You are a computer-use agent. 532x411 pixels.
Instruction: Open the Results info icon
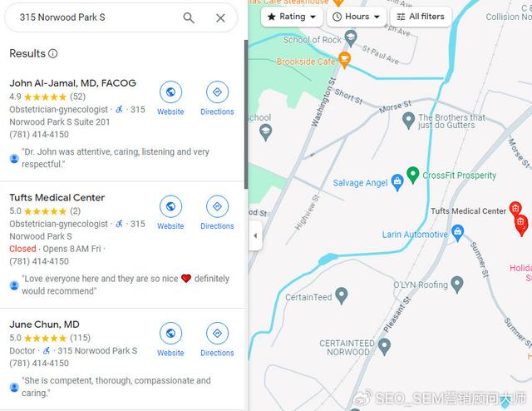click(x=53, y=53)
